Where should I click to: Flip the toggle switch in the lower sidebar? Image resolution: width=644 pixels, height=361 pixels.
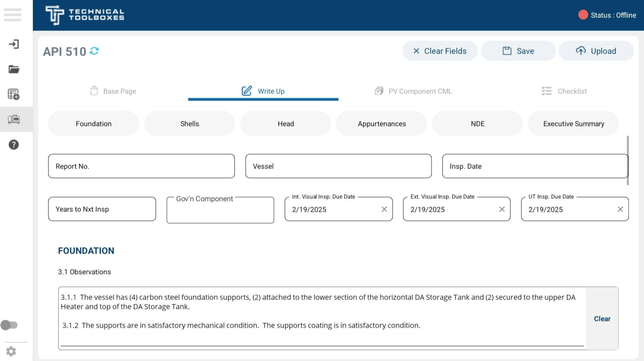(10, 325)
